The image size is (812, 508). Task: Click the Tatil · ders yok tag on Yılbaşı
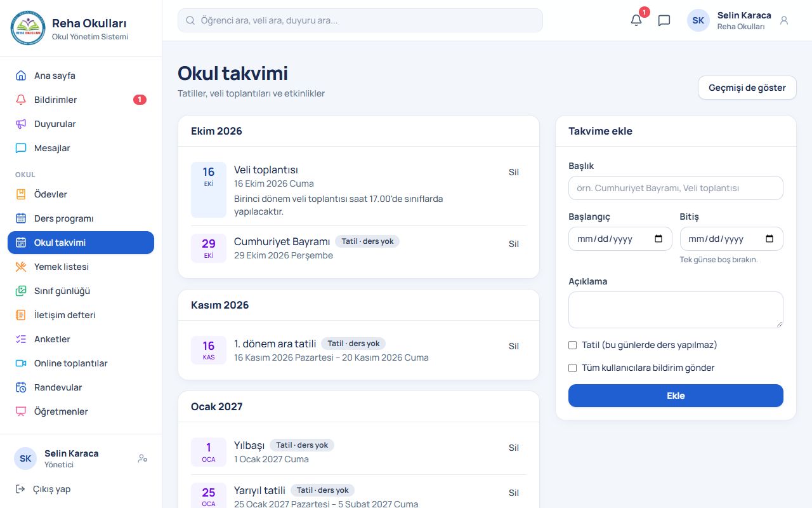click(302, 445)
